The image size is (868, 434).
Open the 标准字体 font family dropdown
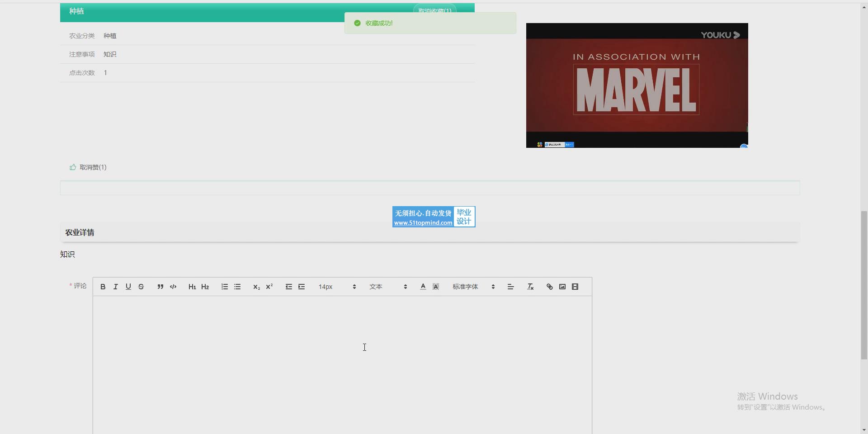tap(474, 287)
